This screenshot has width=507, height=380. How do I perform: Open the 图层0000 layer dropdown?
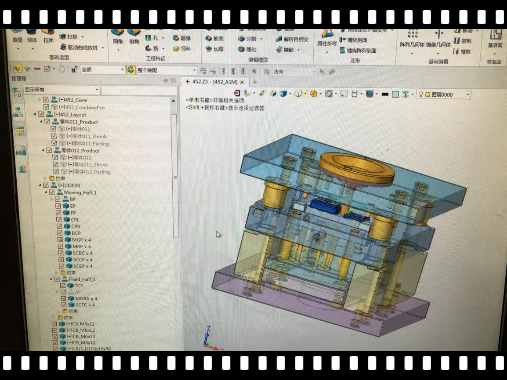[x=444, y=95]
